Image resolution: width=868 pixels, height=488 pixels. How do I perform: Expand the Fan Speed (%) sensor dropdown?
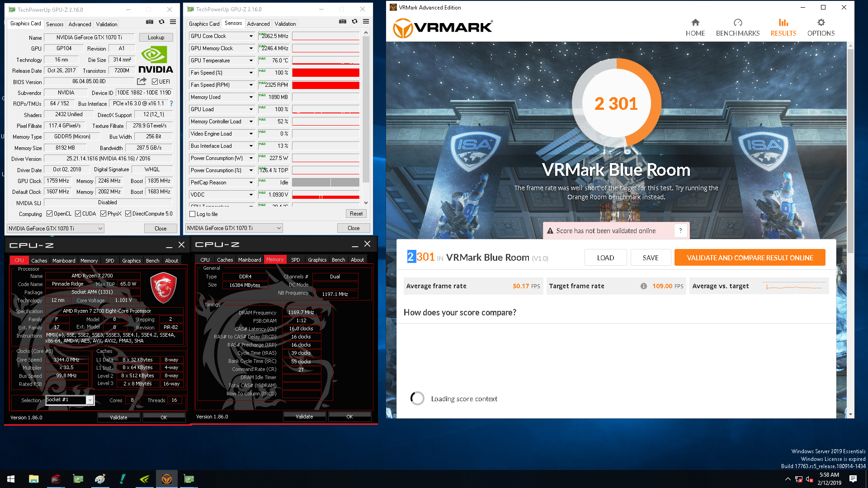pos(251,73)
